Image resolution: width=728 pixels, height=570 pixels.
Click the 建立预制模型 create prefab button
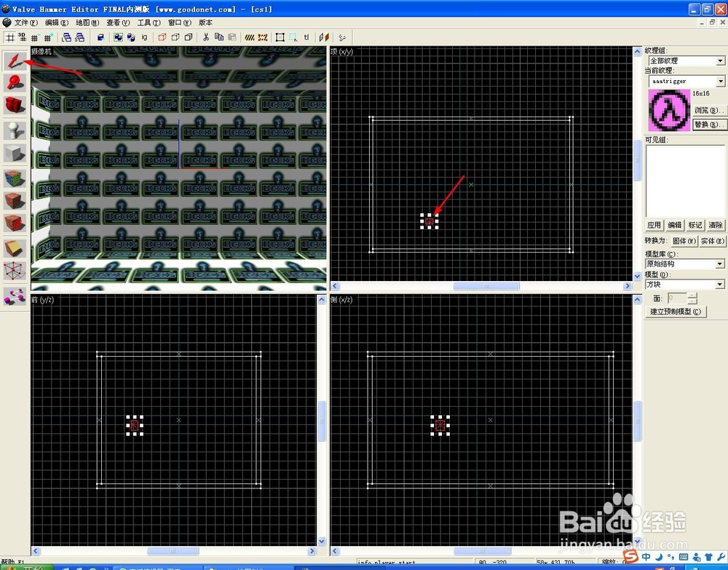676,312
